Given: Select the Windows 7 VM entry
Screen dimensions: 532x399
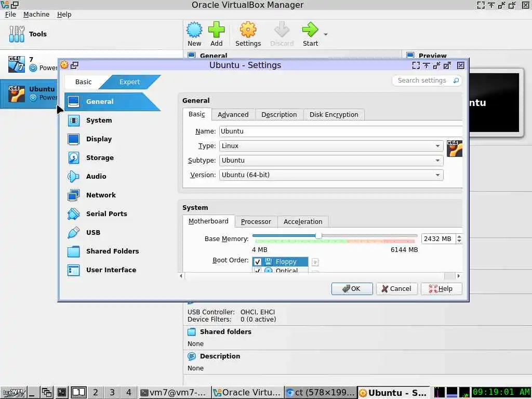Looking at the screenshot, I should click(30, 64).
